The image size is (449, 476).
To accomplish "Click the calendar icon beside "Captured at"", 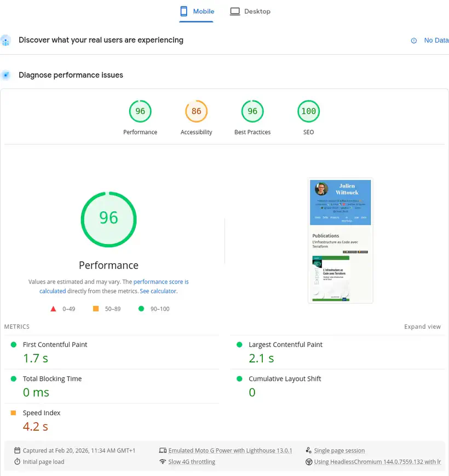I will coord(19,450).
